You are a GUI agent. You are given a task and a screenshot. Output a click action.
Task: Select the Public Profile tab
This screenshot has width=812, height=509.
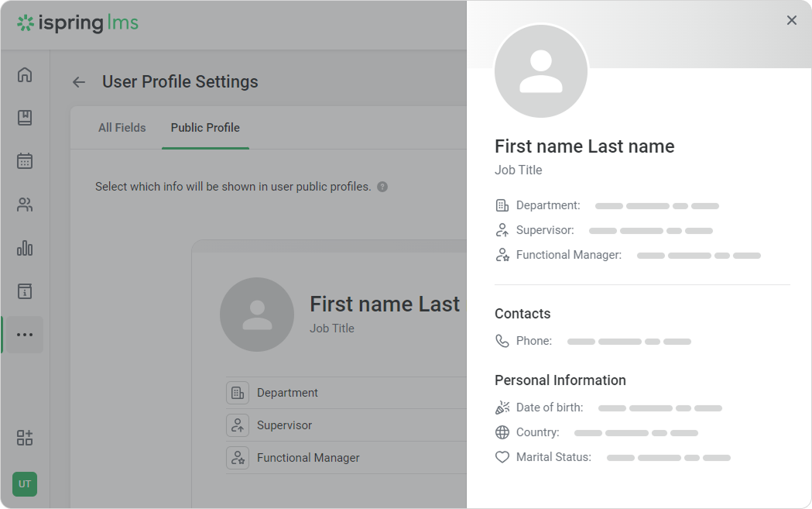tap(205, 128)
